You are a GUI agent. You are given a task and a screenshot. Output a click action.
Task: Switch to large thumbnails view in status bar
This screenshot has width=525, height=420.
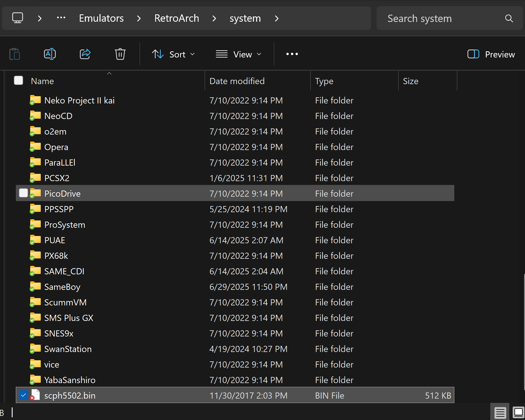coord(519,412)
